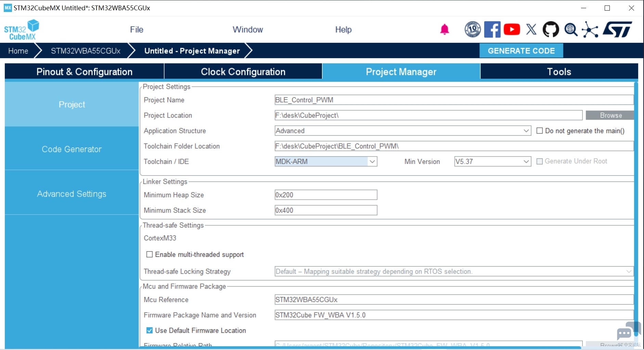Click the 'Thread-safe Locking Strategy' label

click(x=187, y=271)
